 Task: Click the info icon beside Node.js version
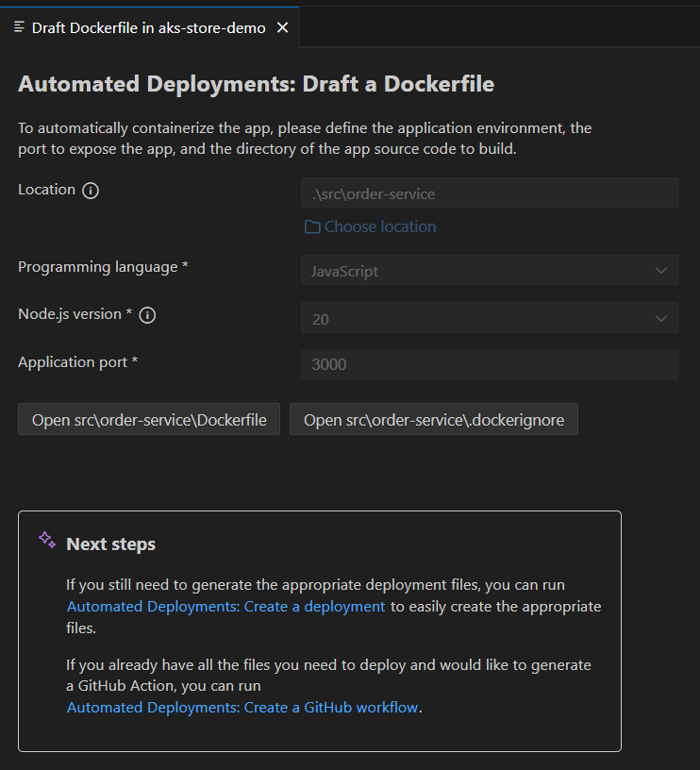[147, 315]
